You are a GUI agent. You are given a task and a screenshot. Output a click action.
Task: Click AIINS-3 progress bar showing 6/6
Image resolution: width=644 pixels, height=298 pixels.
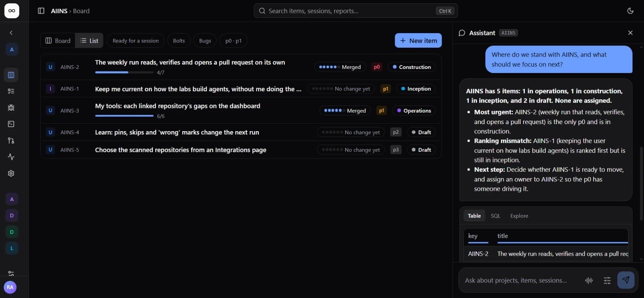tap(124, 116)
